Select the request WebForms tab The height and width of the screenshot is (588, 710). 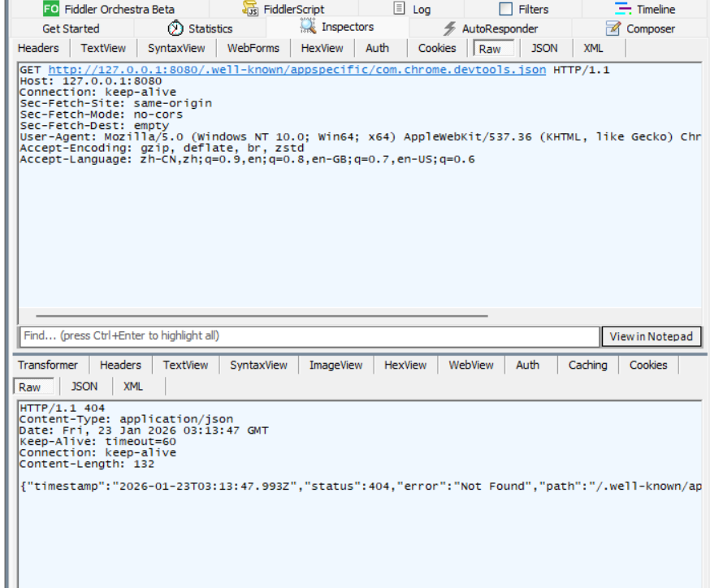coord(253,48)
